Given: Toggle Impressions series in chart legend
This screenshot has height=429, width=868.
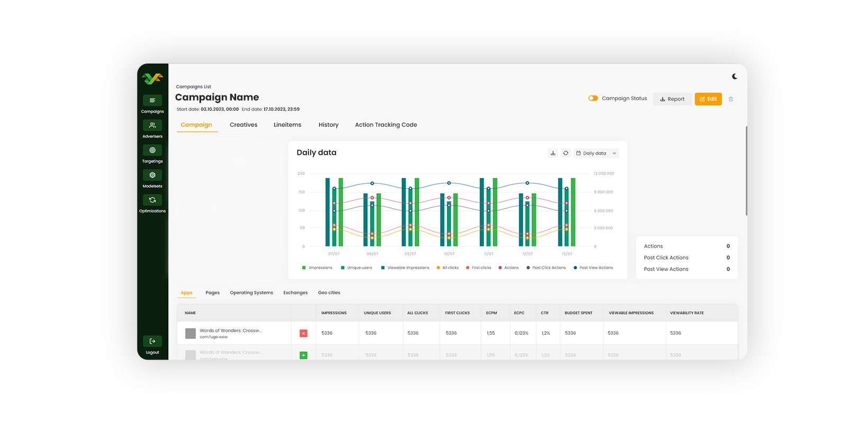Looking at the screenshot, I should [x=318, y=268].
